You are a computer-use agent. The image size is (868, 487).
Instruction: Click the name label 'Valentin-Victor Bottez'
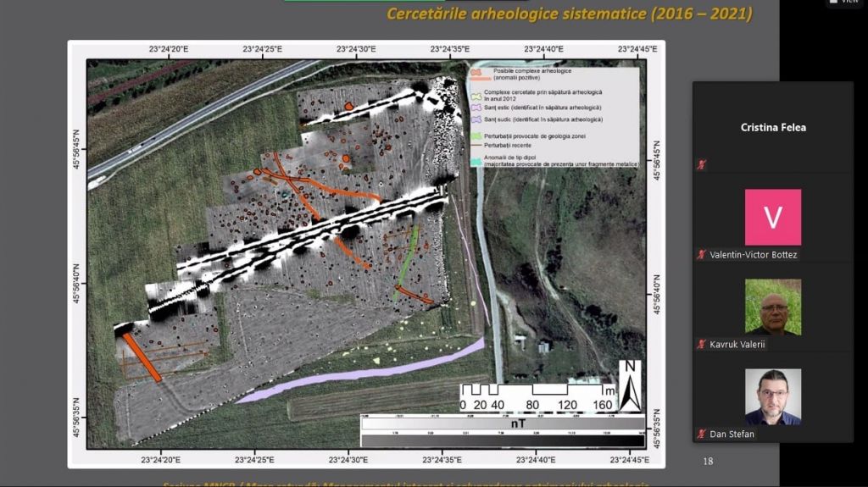[753, 255]
